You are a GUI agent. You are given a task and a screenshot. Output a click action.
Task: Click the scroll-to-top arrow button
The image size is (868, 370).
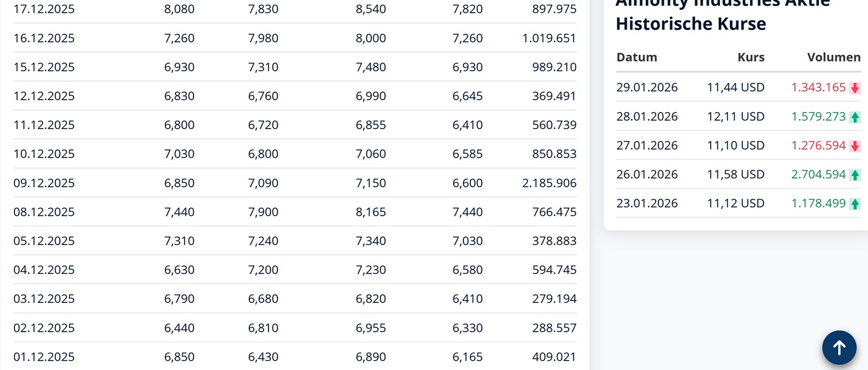click(839, 347)
